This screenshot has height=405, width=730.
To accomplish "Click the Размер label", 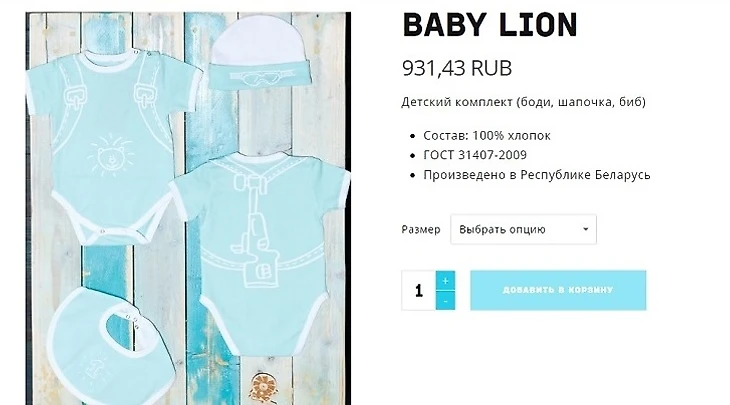I will tap(421, 230).
